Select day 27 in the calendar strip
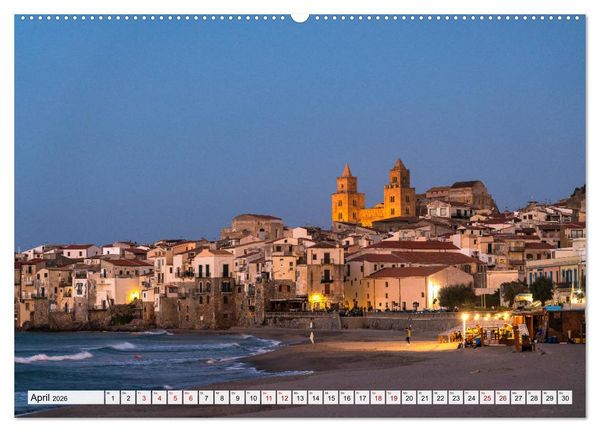This screenshot has height=432, width=600. click(518, 398)
